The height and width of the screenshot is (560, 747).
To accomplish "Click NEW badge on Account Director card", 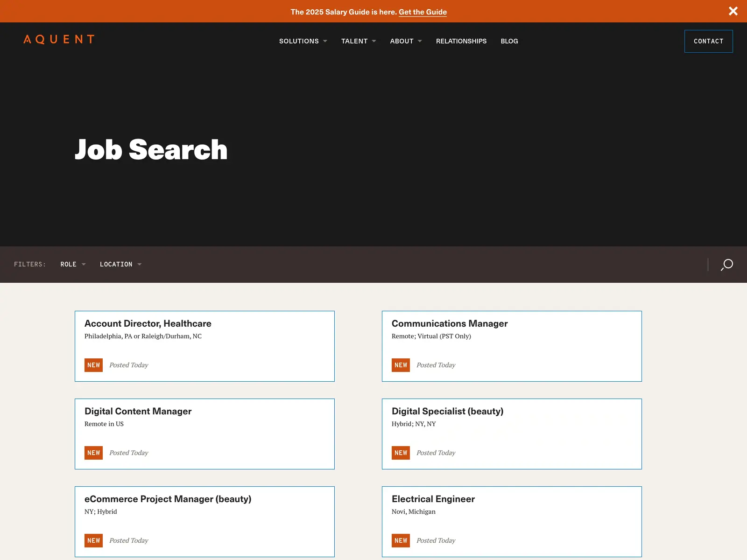I will [93, 365].
